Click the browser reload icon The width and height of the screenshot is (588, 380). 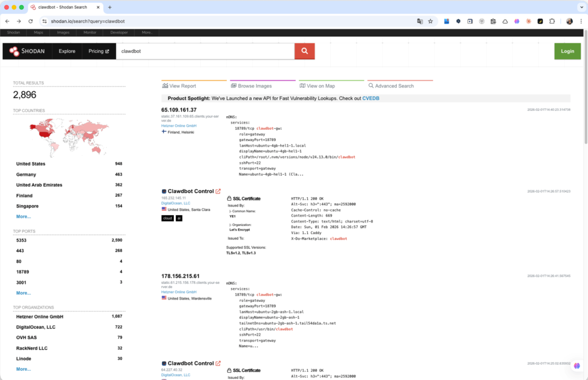coord(30,21)
